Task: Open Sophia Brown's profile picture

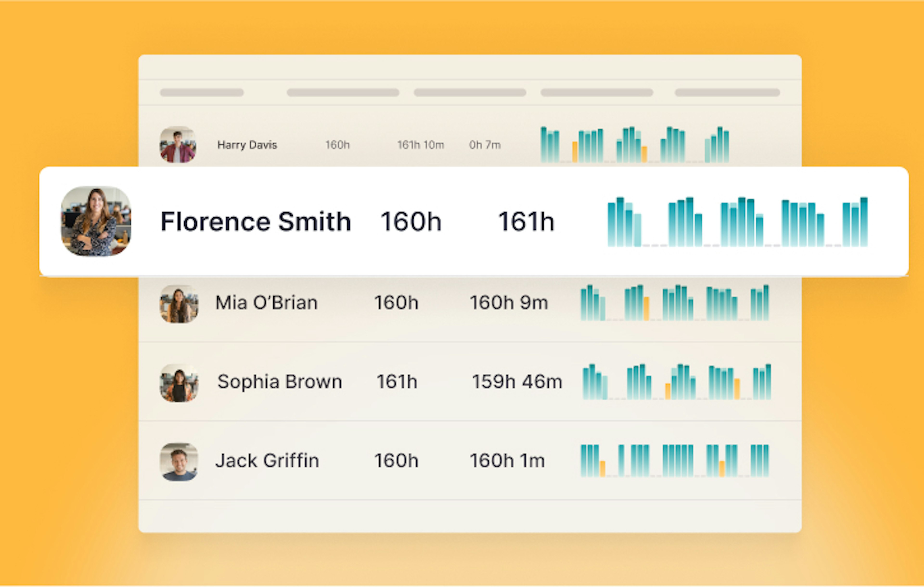Action: coord(179,383)
